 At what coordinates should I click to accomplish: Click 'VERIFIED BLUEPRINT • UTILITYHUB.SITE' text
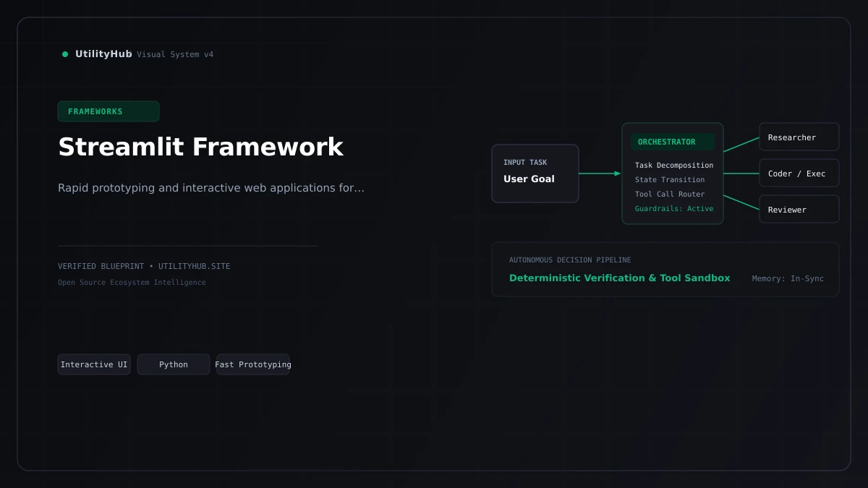[144, 266]
